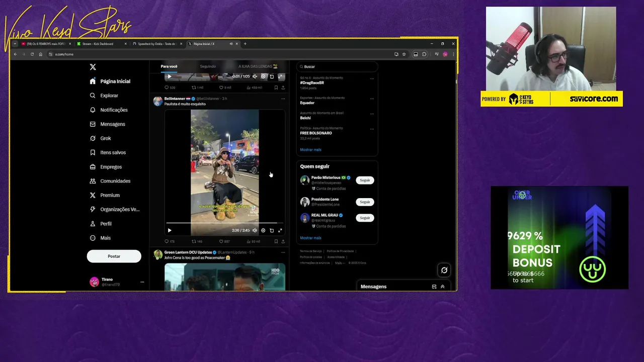
Task: Switch to the Para você tab
Action: [169, 66]
